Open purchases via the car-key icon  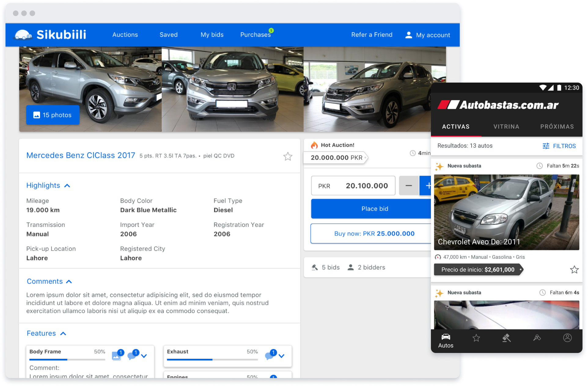pyautogui.click(x=537, y=338)
